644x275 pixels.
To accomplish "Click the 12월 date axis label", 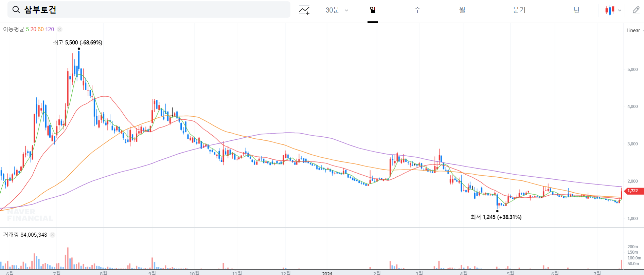I will [286, 273].
